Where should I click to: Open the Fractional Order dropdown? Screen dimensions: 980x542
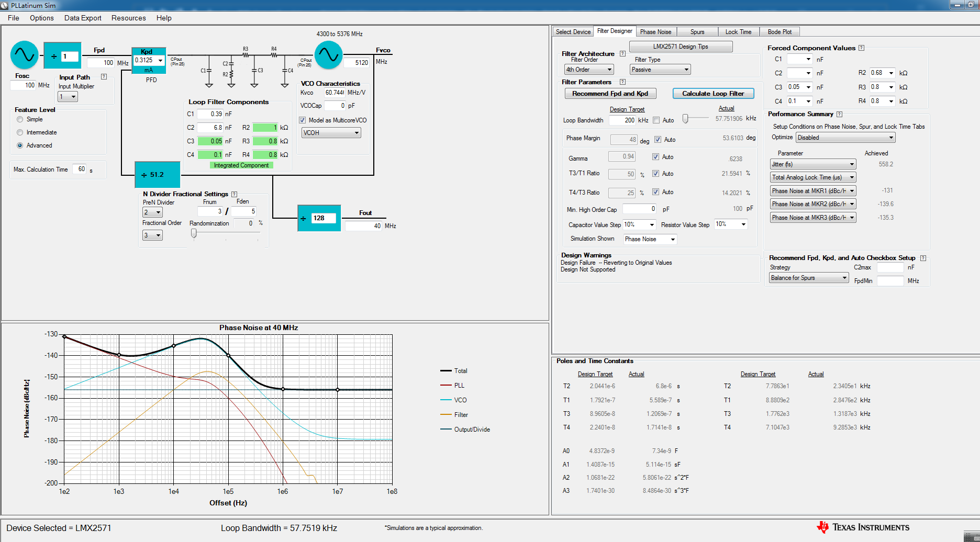coord(152,235)
